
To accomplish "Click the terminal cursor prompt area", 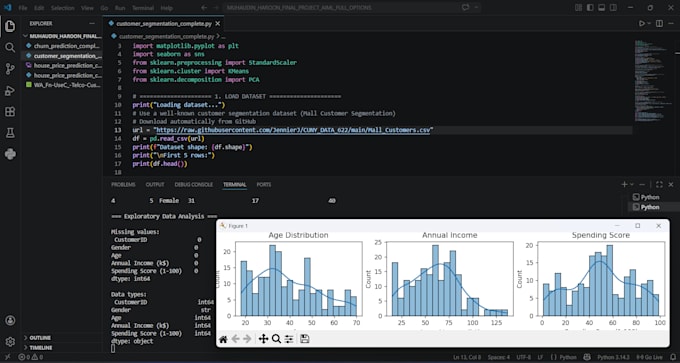I will pyautogui.click(x=113, y=348).
